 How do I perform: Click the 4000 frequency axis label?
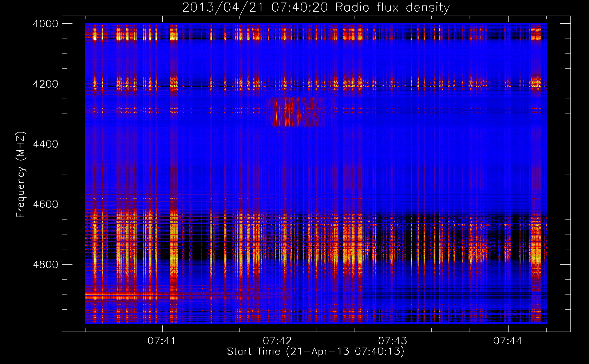[x=45, y=24]
